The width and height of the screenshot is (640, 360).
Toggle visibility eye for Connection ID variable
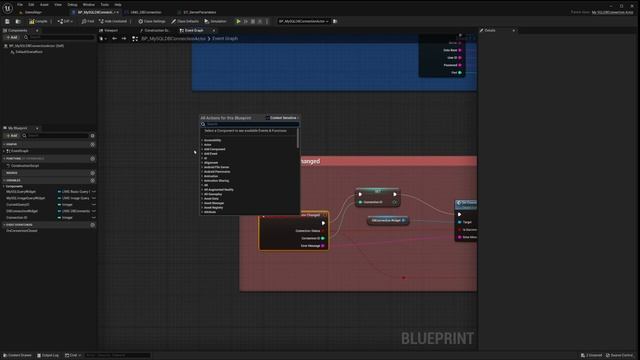[x=93, y=218]
